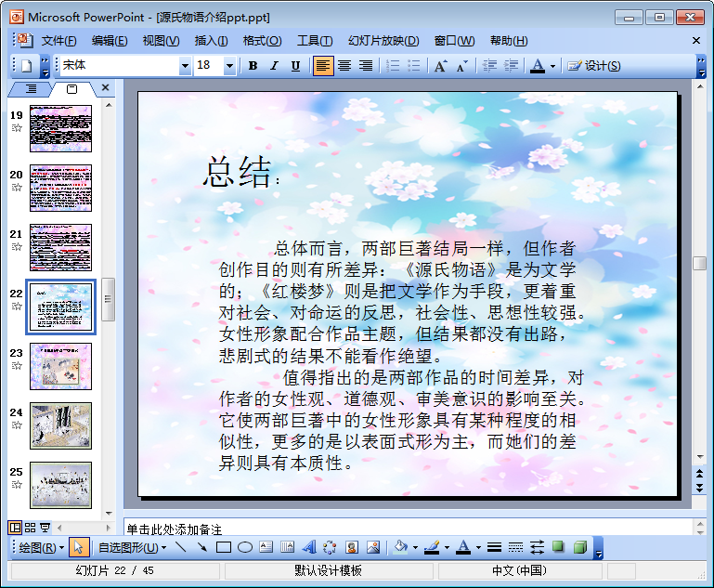This screenshot has width=714, height=588.
Task: Decrease font size icon
Action: [x=461, y=66]
